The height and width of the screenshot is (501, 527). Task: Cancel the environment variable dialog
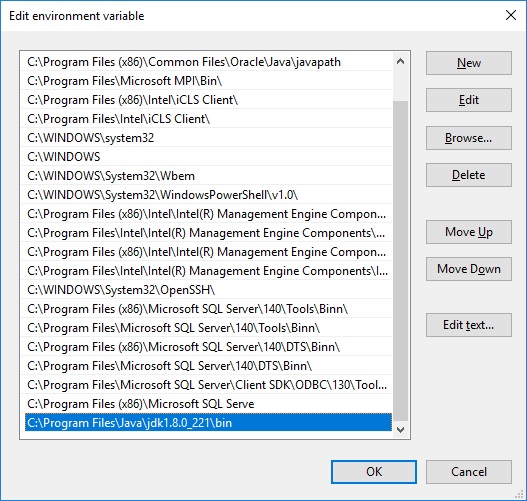[469, 472]
